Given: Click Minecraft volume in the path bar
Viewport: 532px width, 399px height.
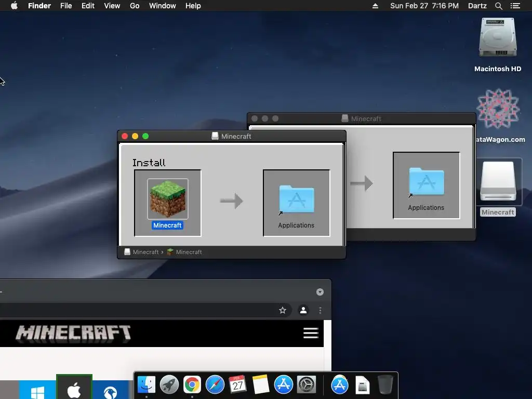Looking at the screenshot, I should (x=141, y=252).
